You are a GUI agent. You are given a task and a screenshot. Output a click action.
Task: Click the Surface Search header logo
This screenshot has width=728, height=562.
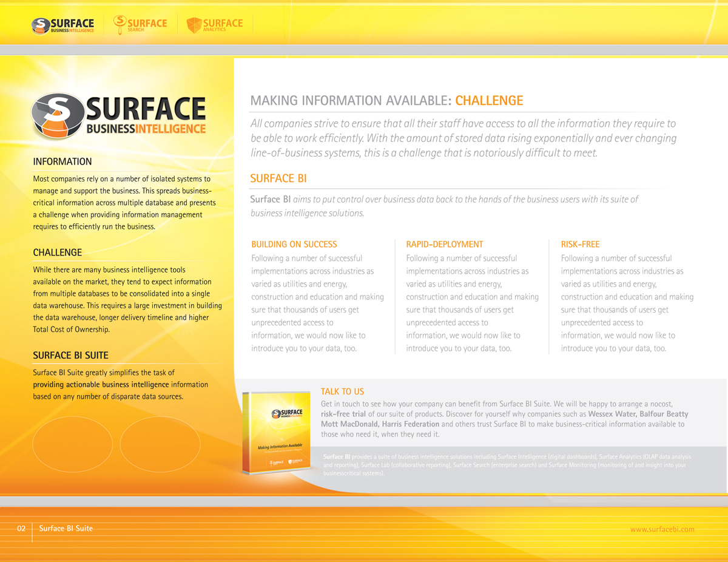(140, 24)
